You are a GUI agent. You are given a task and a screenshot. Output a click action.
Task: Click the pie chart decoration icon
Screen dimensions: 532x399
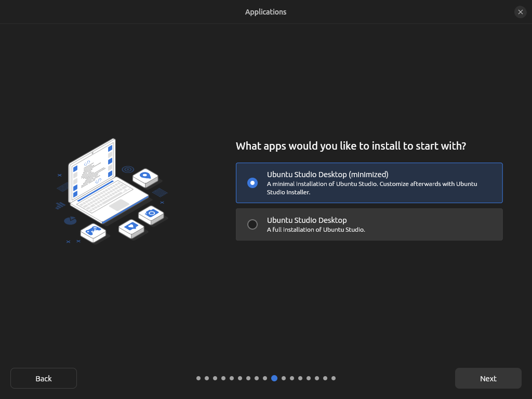(x=70, y=221)
